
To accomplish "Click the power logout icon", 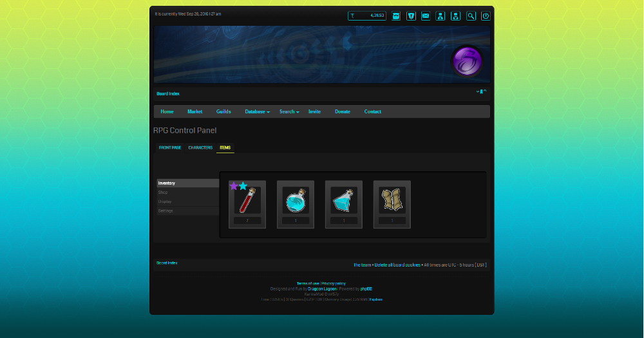I will click(x=486, y=16).
